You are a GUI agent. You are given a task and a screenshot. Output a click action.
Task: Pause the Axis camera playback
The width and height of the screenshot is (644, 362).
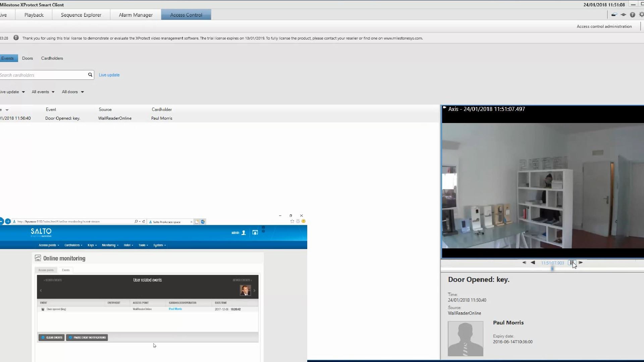click(572, 262)
